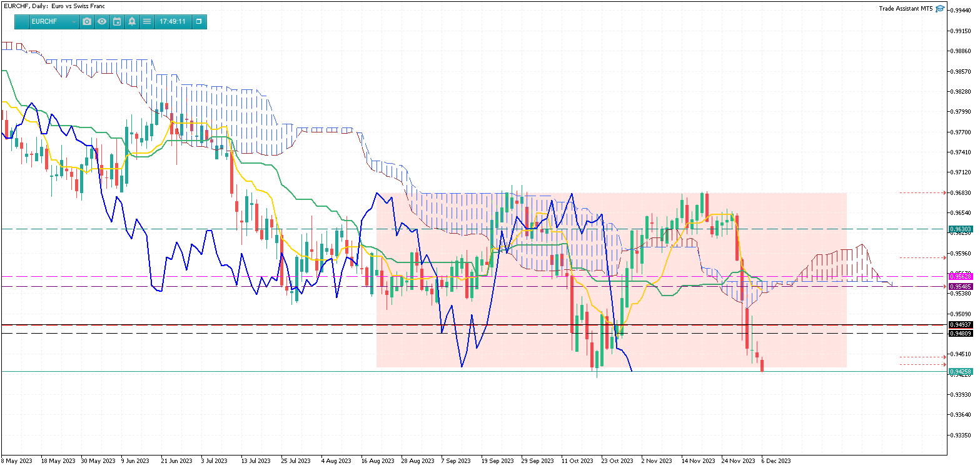Click the '11 Oct 2023' date on the time axis
Screen dimensions: 980x468
pyautogui.click(x=577, y=461)
